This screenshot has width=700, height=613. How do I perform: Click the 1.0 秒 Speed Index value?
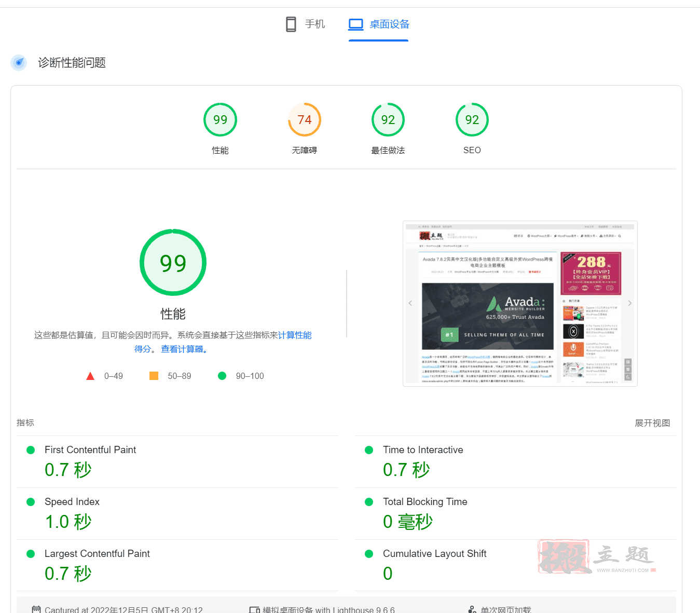click(68, 522)
